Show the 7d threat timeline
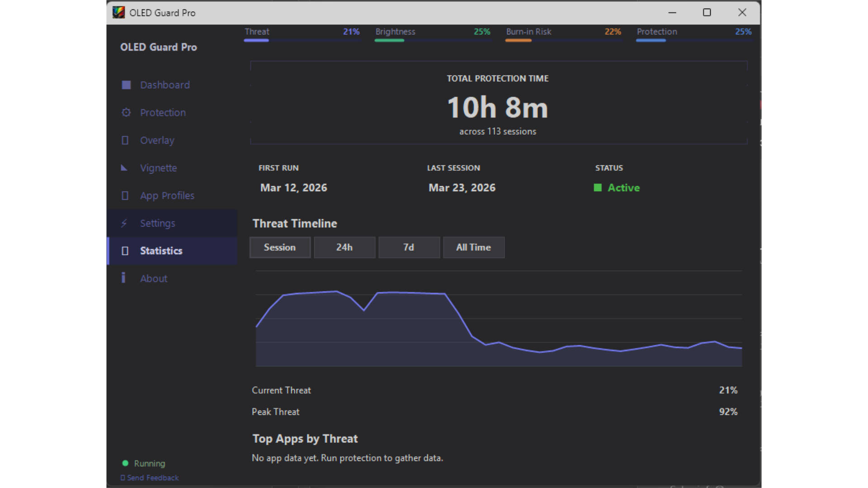The width and height of the screenshot is (868, 488). (409, 247)
